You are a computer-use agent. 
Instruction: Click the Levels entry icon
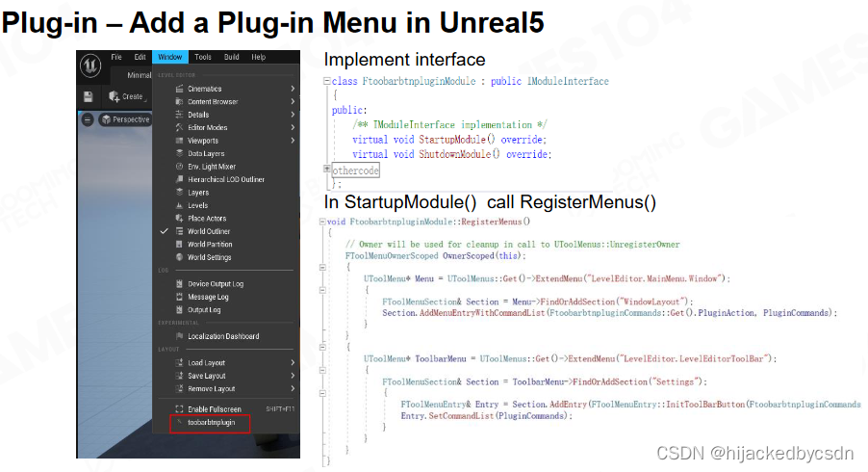coord(179,205)
